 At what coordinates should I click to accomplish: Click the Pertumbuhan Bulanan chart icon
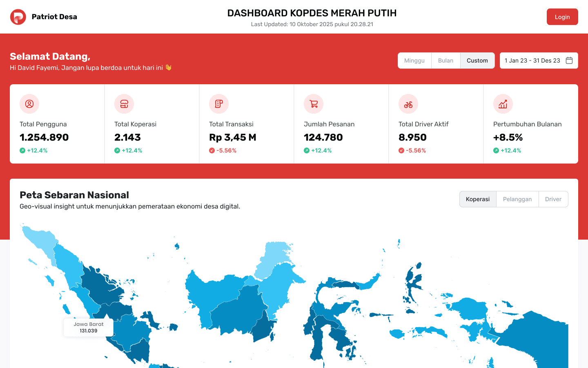pos(503,104)
